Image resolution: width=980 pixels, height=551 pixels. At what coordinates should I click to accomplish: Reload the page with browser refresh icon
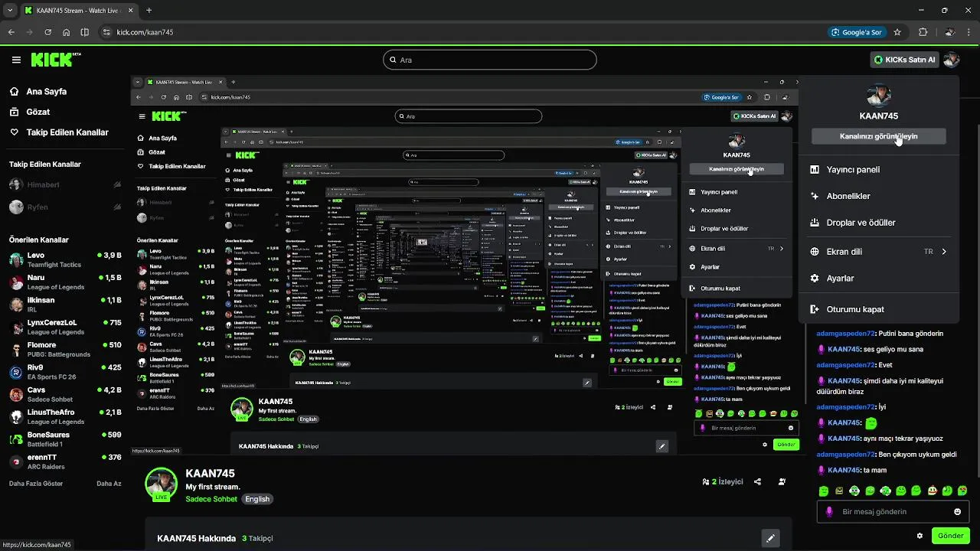point(48,32)
